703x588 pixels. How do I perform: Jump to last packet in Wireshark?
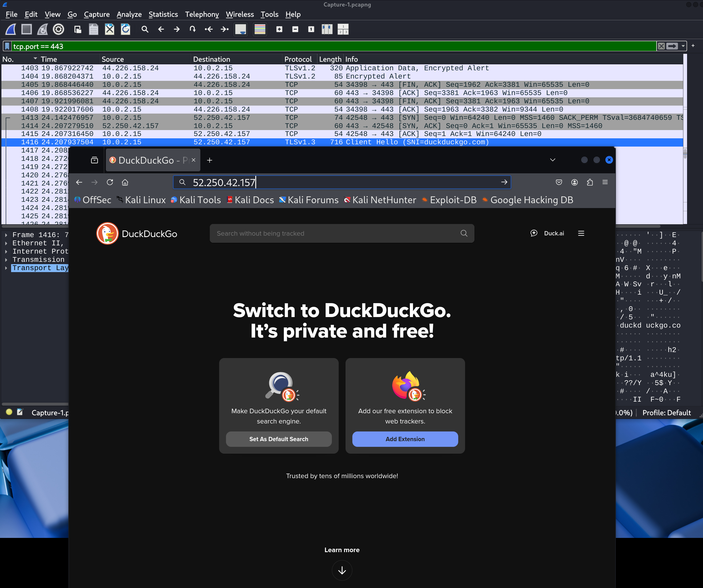tap(225, 29)
